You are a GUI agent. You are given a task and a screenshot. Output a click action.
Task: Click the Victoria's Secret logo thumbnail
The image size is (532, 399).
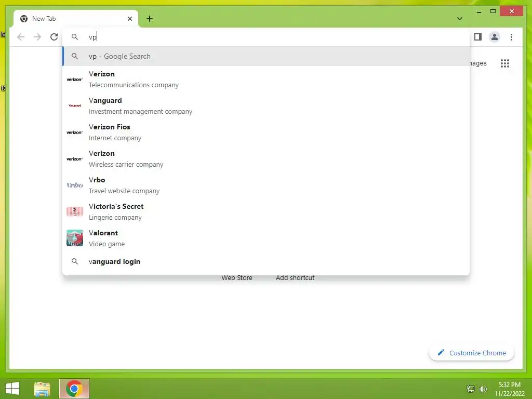click(75, 211)
